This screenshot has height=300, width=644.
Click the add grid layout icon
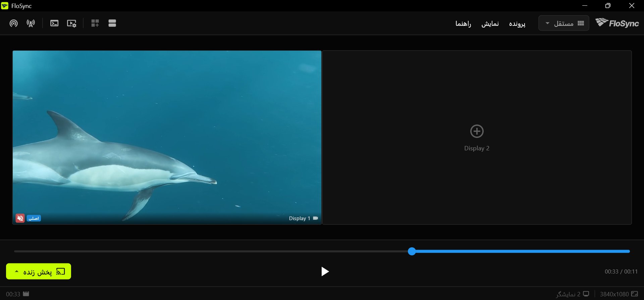click(x=95, y=23)
